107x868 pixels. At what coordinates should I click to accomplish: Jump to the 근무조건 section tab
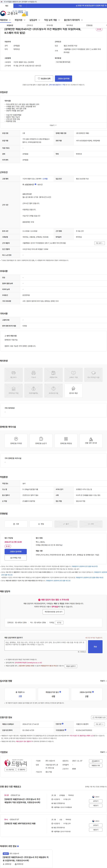(x=30, y=25)
